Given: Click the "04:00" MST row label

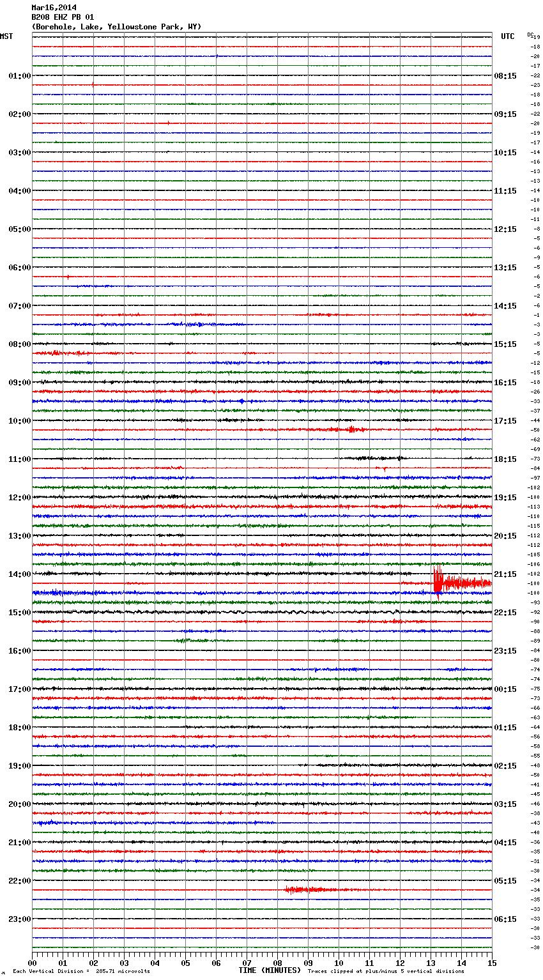Looking at the screenshot, I should click(x=20, y=191).
